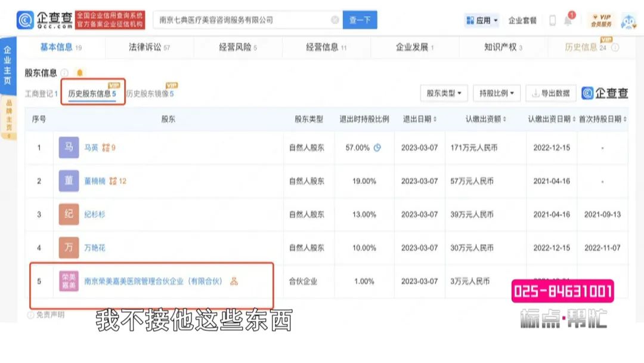Clear the search box text
Viewport: 644px width, 363px height.
point(335,20)
